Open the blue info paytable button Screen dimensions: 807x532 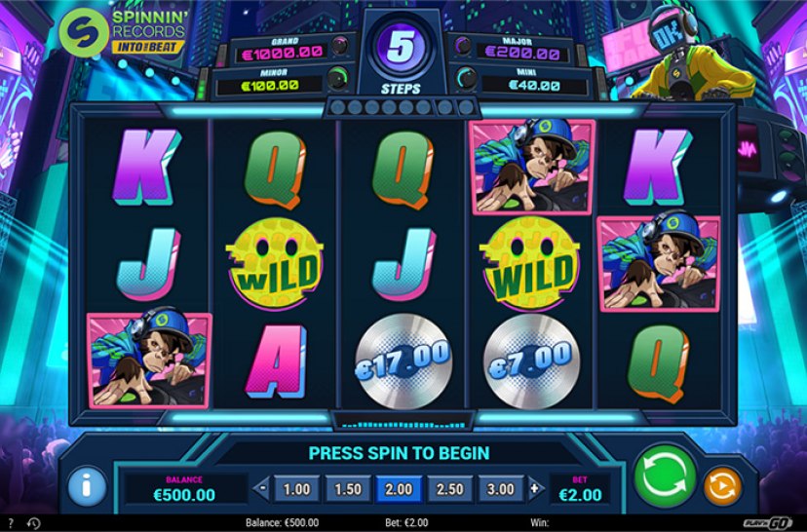click(x=87, y=485)
